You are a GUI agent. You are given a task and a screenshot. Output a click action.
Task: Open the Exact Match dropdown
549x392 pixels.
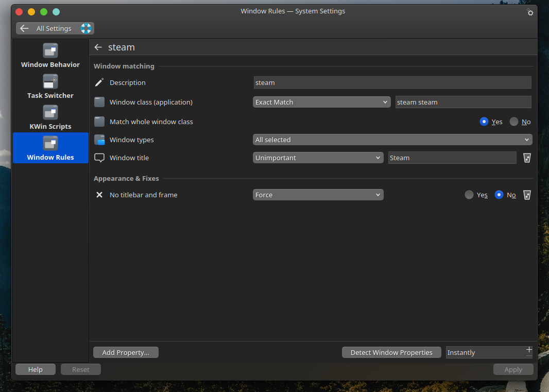(x=321, y=103)
